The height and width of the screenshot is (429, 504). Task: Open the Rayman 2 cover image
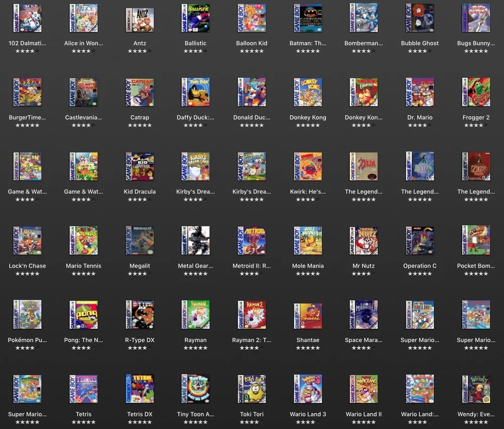(251, 315)
